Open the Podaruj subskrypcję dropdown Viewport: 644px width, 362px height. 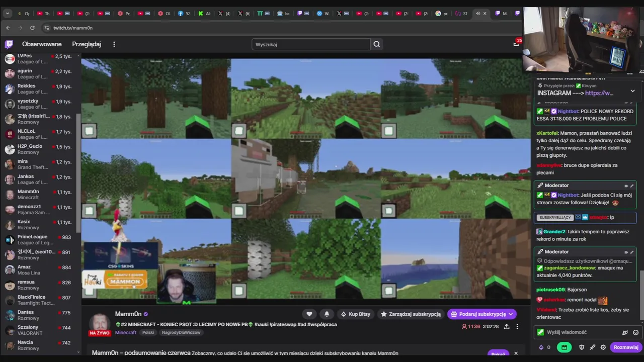pyautogui.click(x=482, y=314)
